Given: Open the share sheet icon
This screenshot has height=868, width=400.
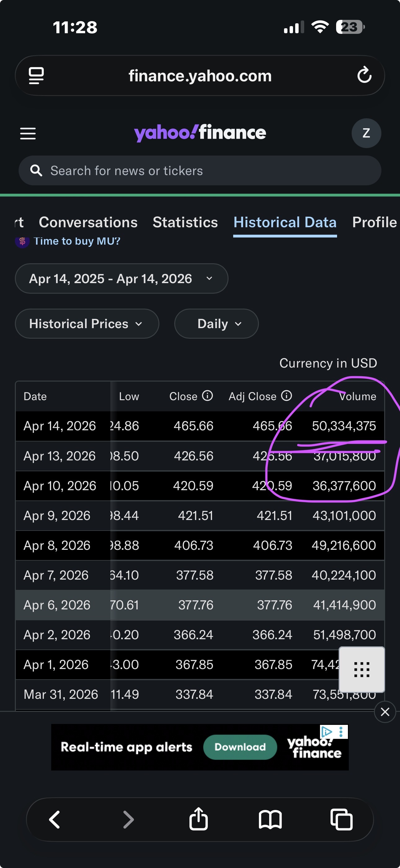Looking at the screenshot, I should coord(198,819).
